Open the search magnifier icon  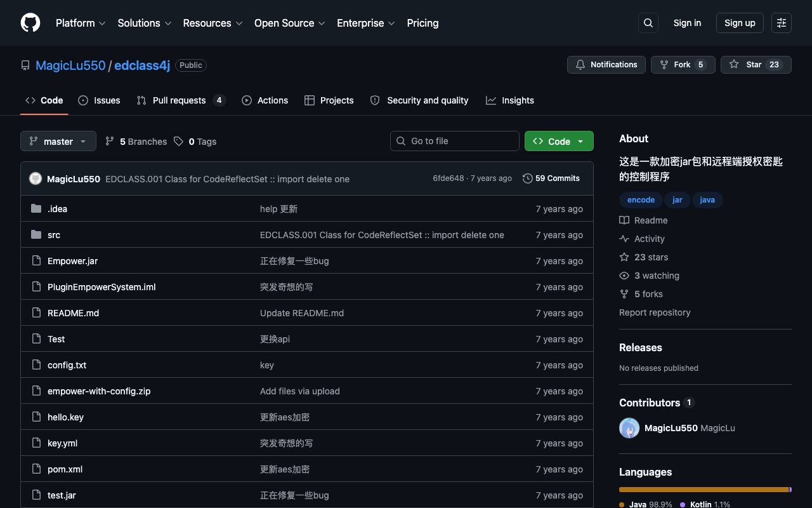(648, 23)
